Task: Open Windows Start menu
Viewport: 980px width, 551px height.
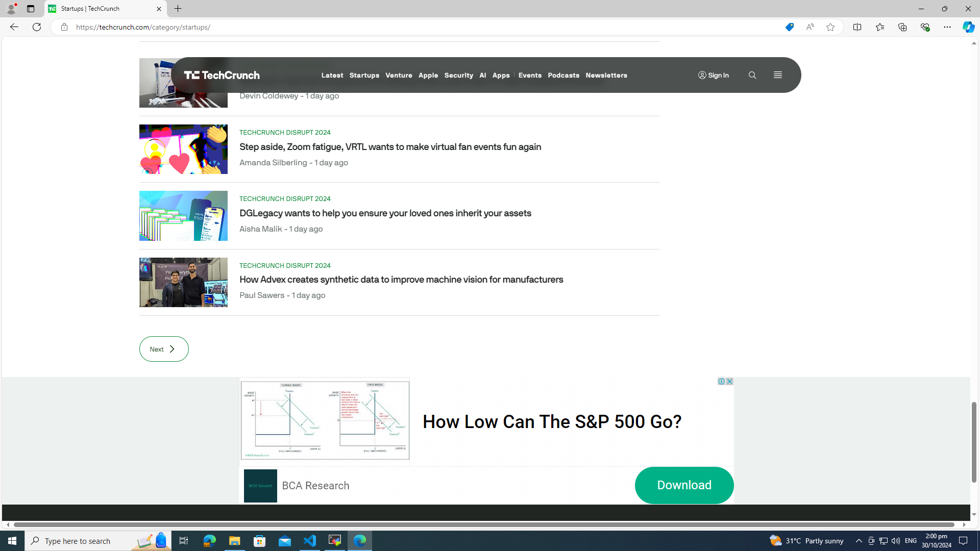Action: coord(12,540)
